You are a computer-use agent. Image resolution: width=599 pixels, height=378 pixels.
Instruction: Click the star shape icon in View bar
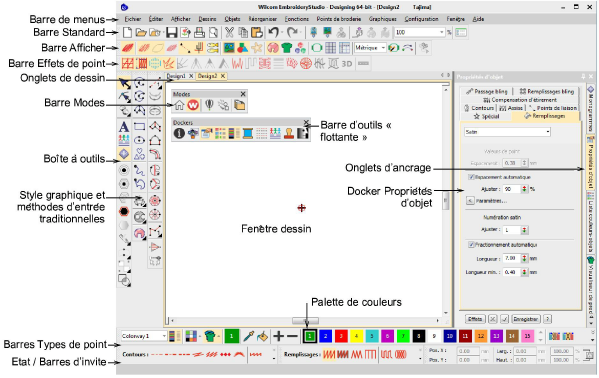point(257,48)
